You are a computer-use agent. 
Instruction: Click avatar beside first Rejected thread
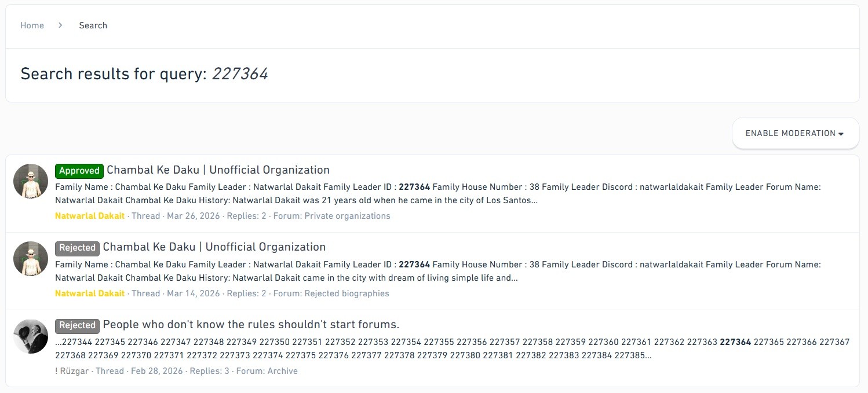tap(31, 259)
